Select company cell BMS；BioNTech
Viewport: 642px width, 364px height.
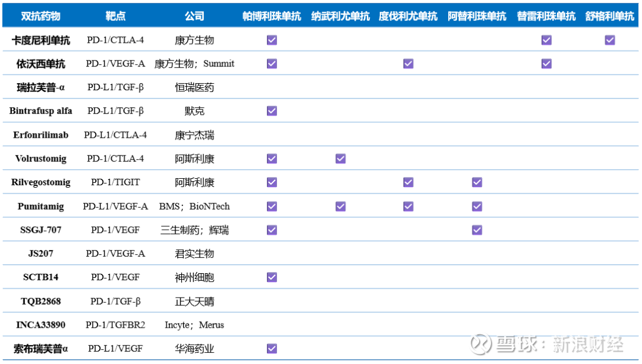click(194, 207)
